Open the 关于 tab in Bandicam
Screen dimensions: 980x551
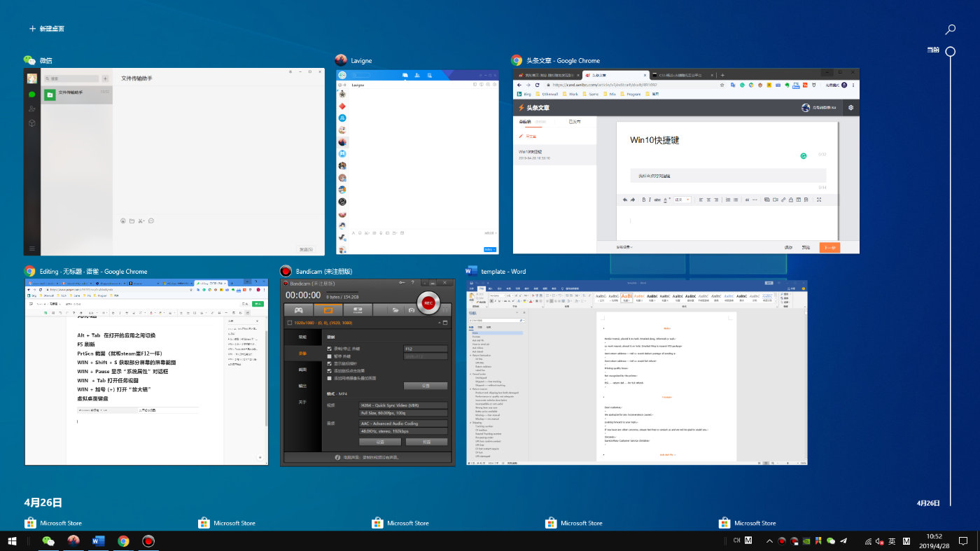click(302, 402)
